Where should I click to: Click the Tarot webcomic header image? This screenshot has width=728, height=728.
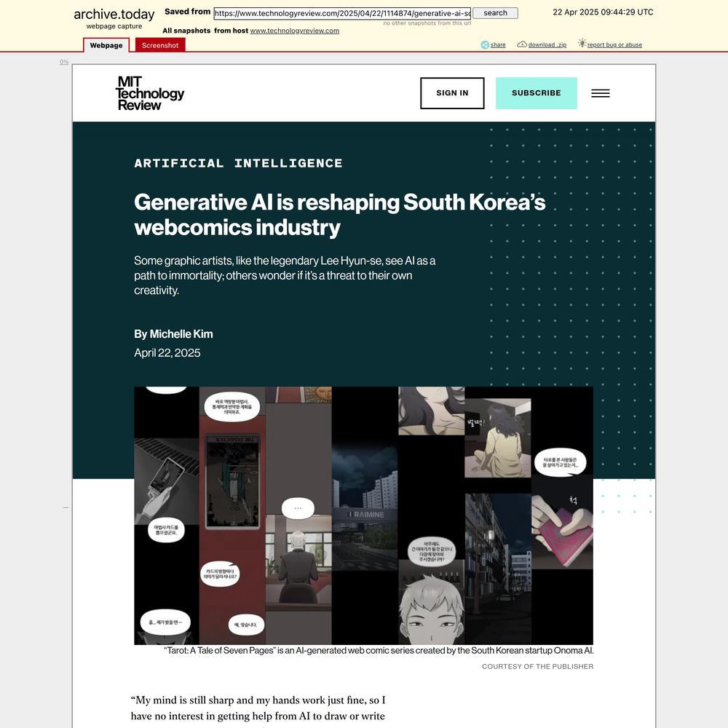click(363, 515)
